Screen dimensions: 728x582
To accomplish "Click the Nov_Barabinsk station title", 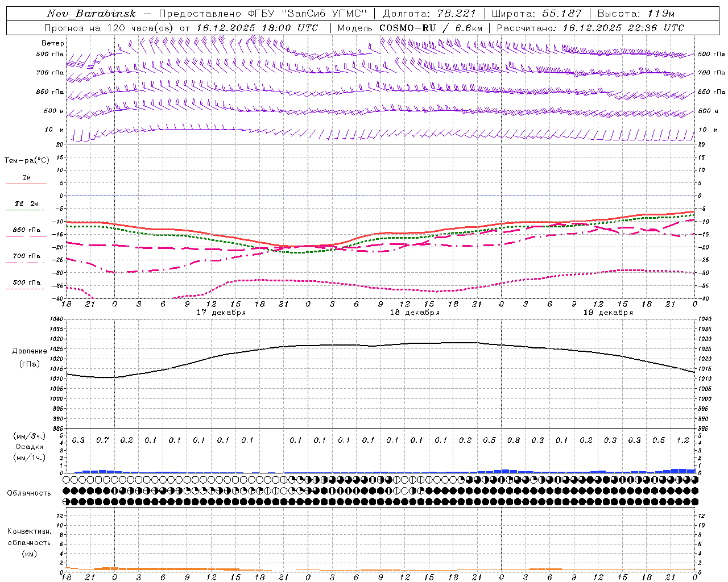I will coord(92,14).
